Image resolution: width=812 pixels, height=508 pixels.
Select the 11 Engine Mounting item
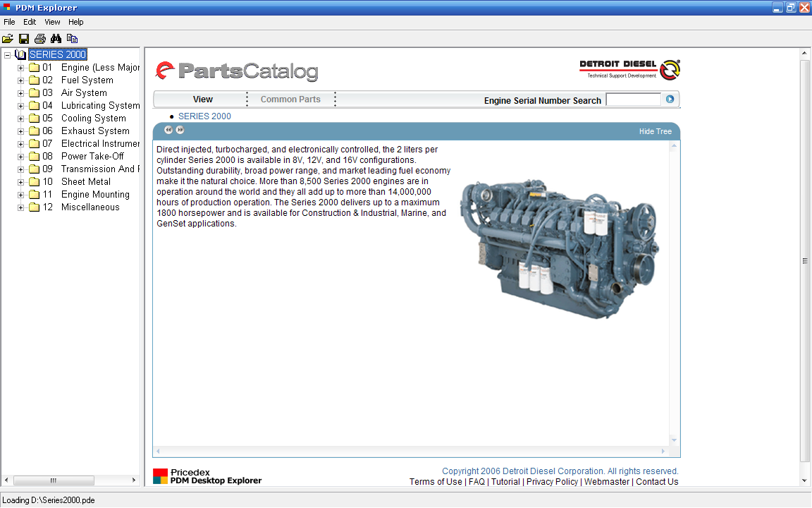(86, 195)
